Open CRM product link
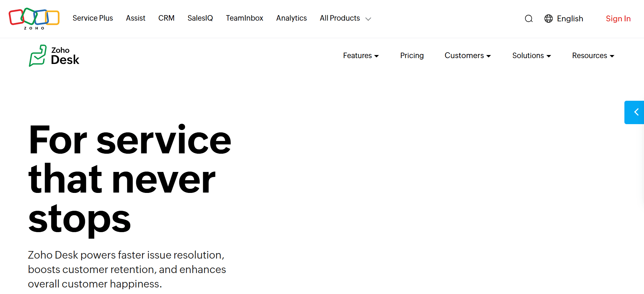 click(166, 18)
